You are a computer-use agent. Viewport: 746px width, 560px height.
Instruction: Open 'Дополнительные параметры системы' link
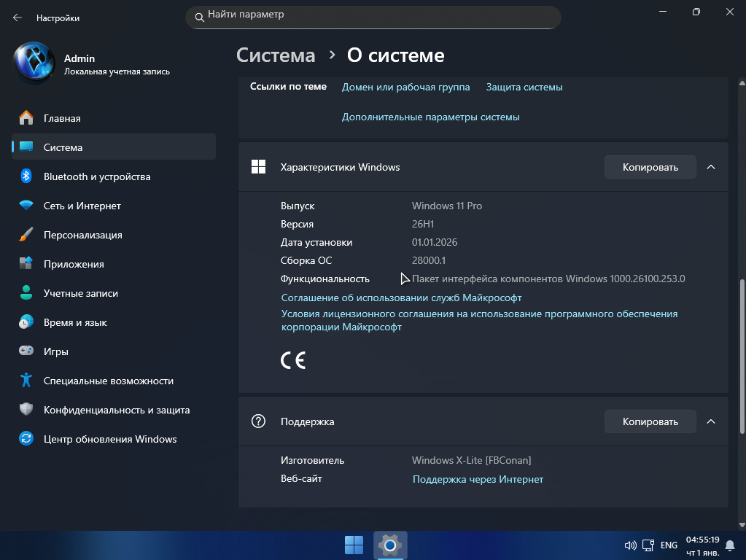point(430,117)
